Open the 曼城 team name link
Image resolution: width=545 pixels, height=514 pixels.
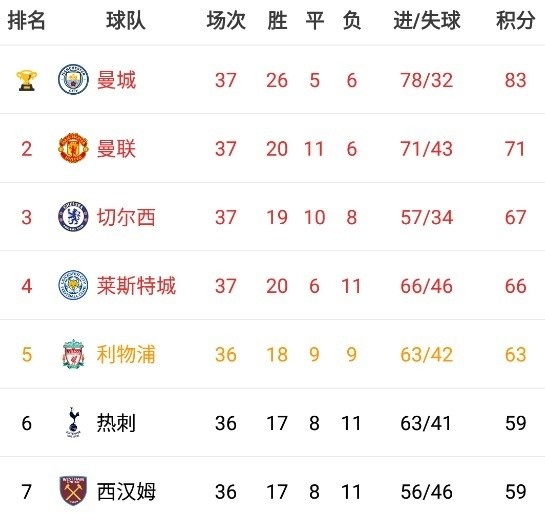click(x=116, y=80)
